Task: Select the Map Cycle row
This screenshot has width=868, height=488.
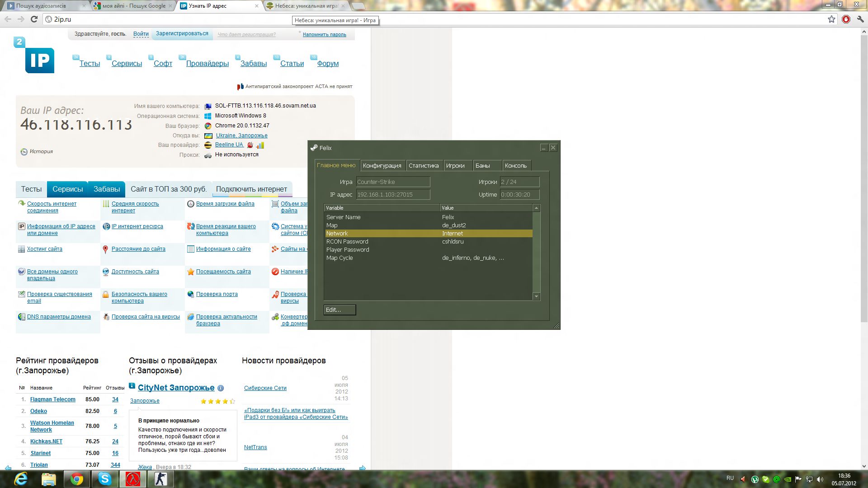Action: click(428, 258)
